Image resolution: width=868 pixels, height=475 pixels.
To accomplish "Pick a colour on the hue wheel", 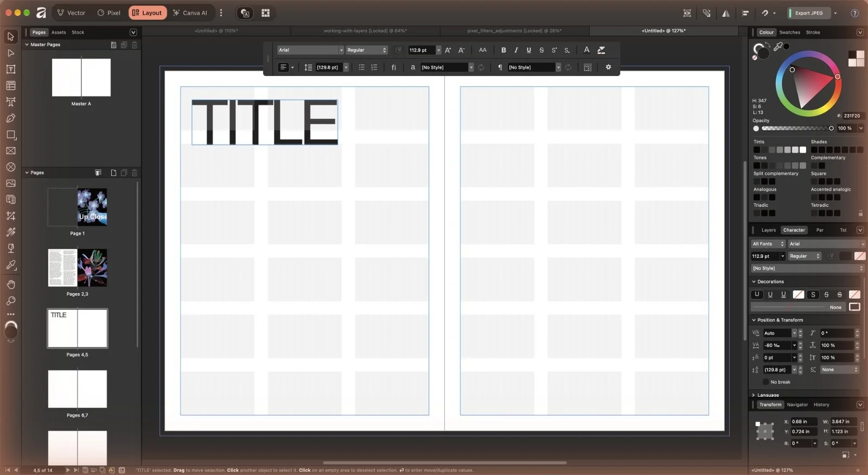I will pos(808,84).
